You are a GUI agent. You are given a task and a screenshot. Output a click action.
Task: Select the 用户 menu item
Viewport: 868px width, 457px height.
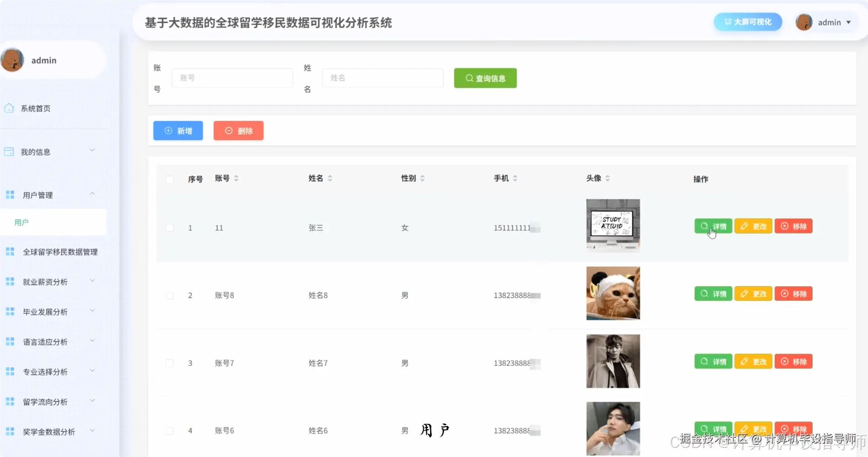(x=23, y=222)
